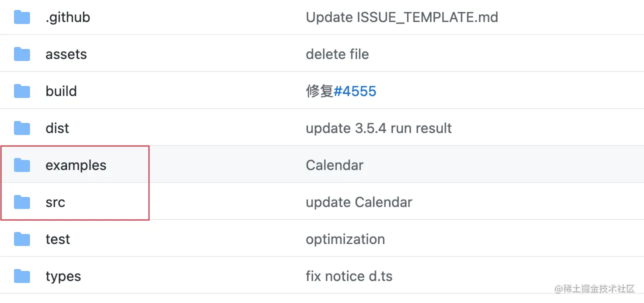
Task: Click the src folder icon
Action: click(x=22, y=202)
